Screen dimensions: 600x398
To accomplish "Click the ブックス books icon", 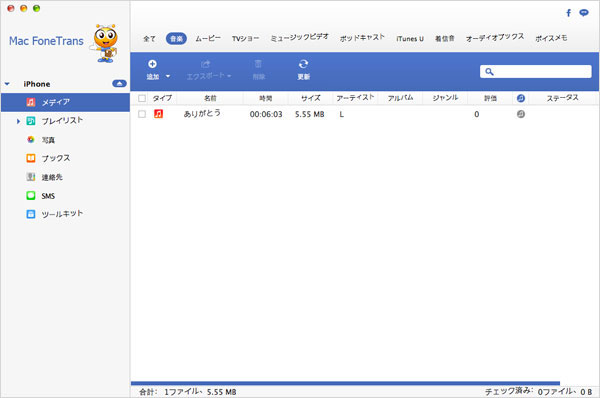I will tap(31, 158).
